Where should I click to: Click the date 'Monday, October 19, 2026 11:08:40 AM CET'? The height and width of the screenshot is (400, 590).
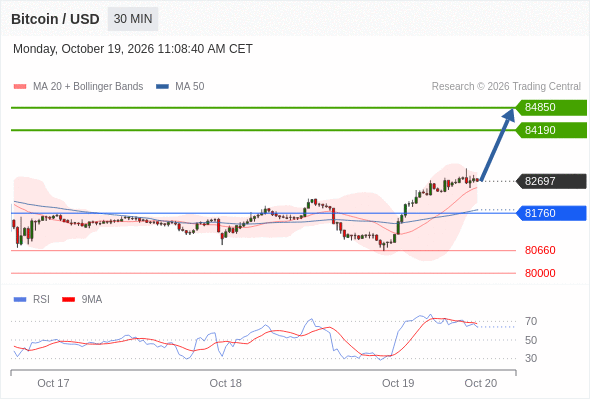133,49
